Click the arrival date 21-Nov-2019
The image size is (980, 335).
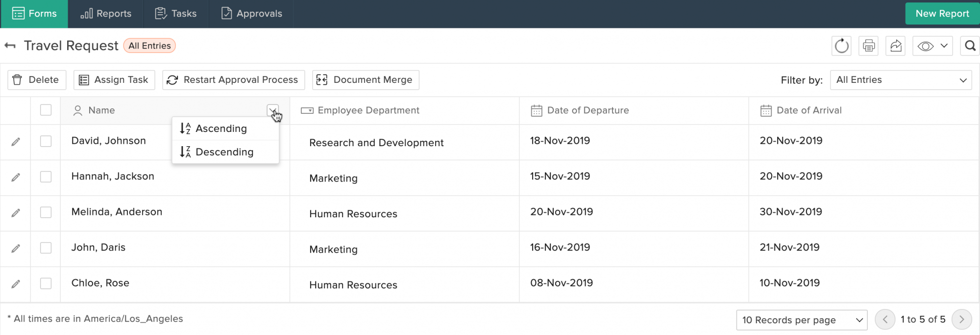pyautogui.click(x=789, y=247)
